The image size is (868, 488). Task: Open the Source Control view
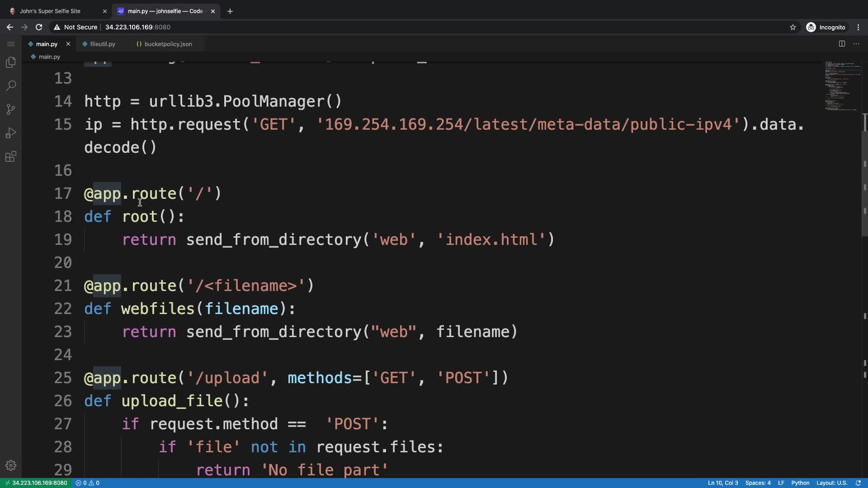11,109
